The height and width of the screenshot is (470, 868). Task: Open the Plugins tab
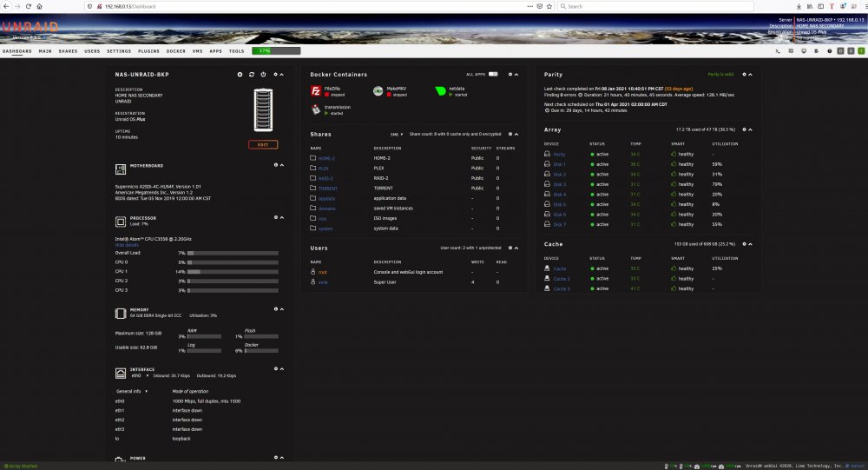coord(148,51)
